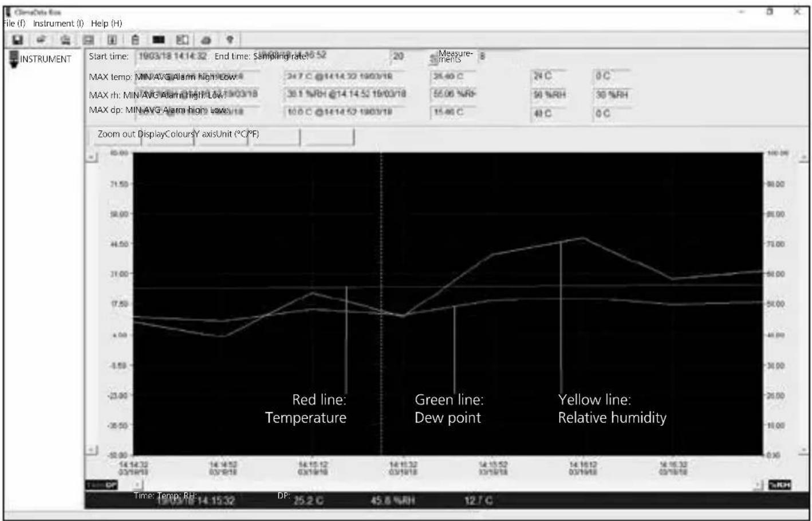Click the floppy disk Save icon
812x521 pixels.
(x=18, y=40)
